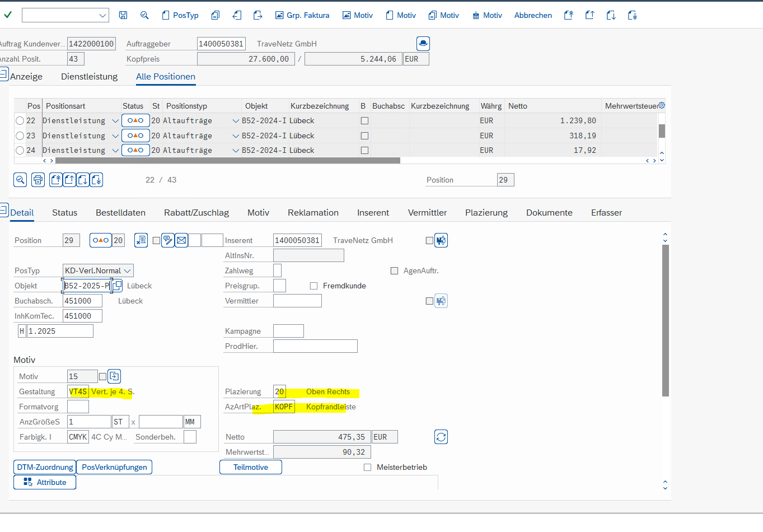Click the Buchabsch. input field 451000
This screenshot has height=532, width=763.
coord(82,301)
